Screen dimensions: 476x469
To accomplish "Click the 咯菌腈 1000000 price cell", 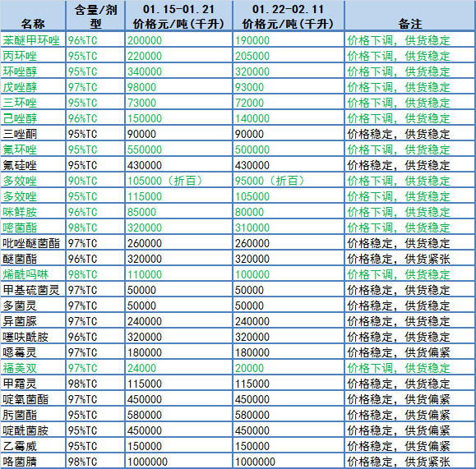I will tap(288, 462).
